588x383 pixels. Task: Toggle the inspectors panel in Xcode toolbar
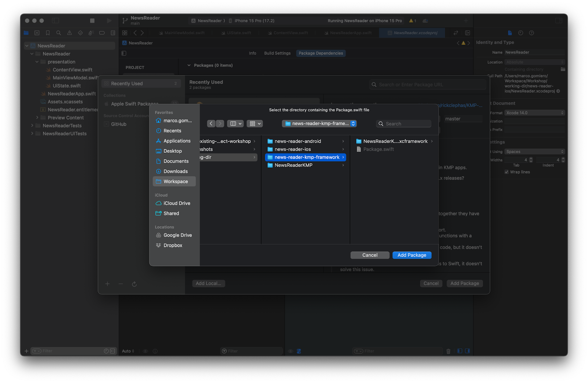tap(559, 21)
